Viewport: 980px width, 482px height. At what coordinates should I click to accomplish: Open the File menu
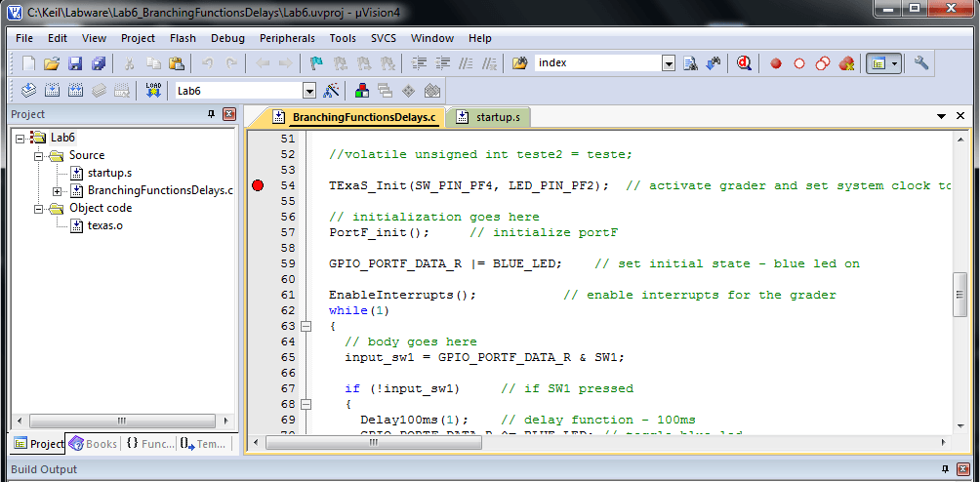tap(24, 38)
